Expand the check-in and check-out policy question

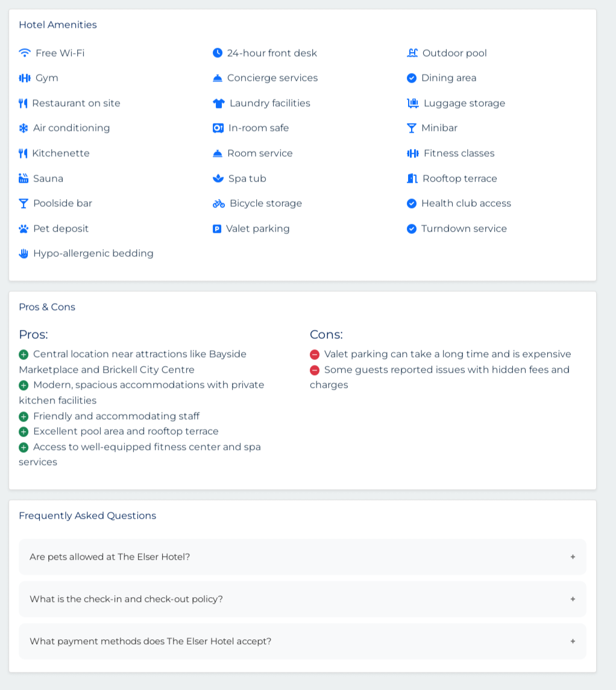(303, 600)
